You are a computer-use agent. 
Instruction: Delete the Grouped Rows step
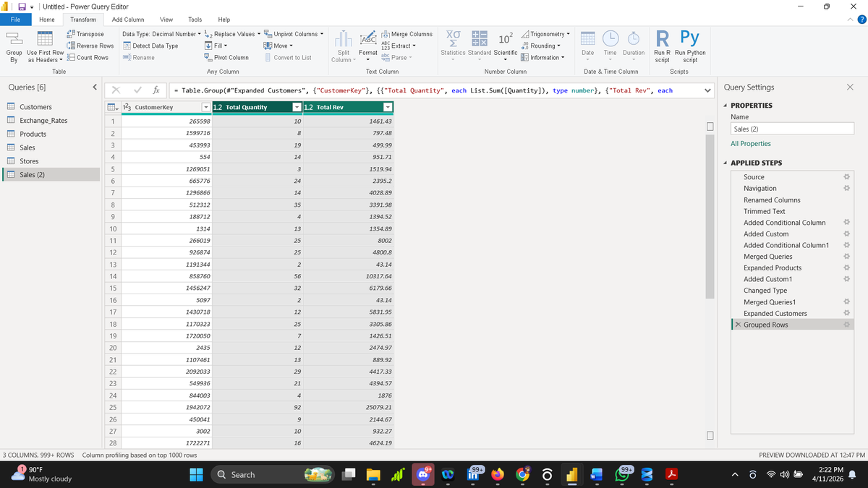(x=738, y=325)
